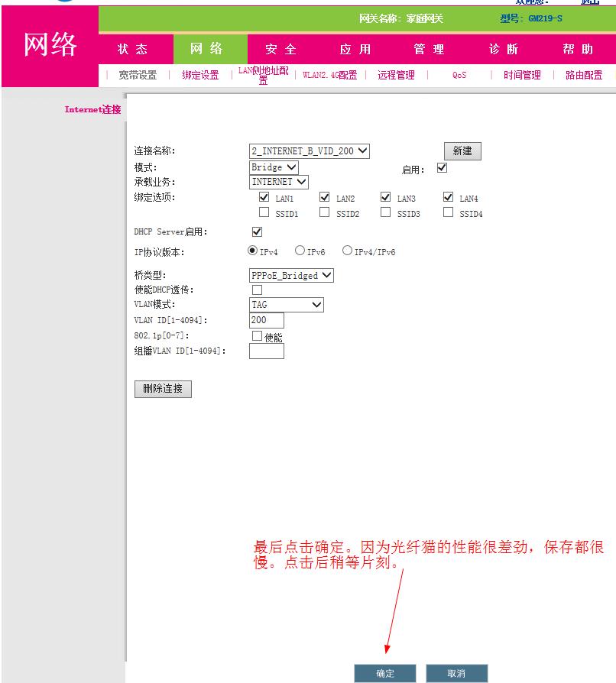The image size is (616, 683).
Task: Click the 新建 button
Action: 462,151
